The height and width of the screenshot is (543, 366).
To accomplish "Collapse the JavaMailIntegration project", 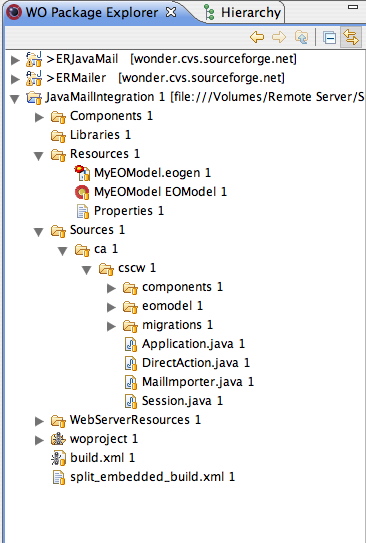I will point(15,98).
